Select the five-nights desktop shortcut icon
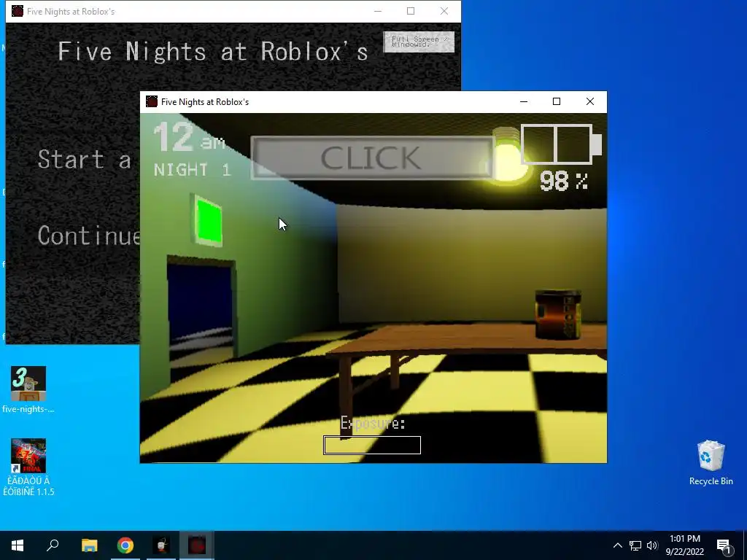Screen dimensions: 747x560 [28, 389]
